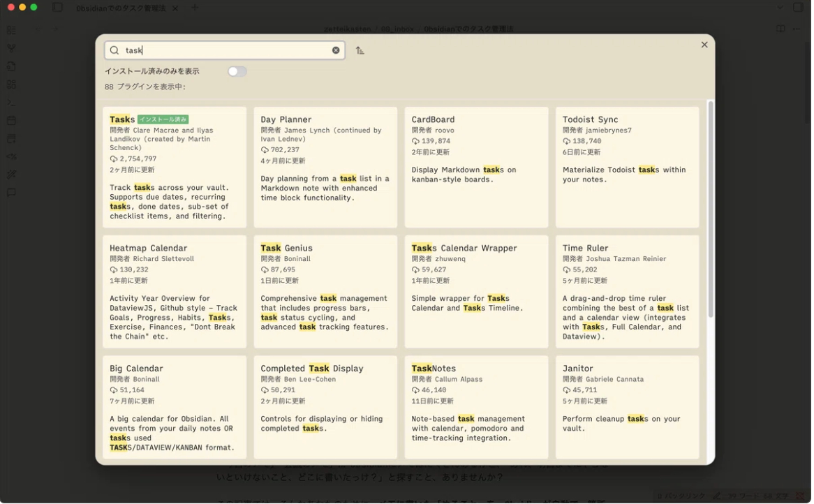Click download icon next to 55,202
This screenshot has height=504, width=814.
pos(567,270)
